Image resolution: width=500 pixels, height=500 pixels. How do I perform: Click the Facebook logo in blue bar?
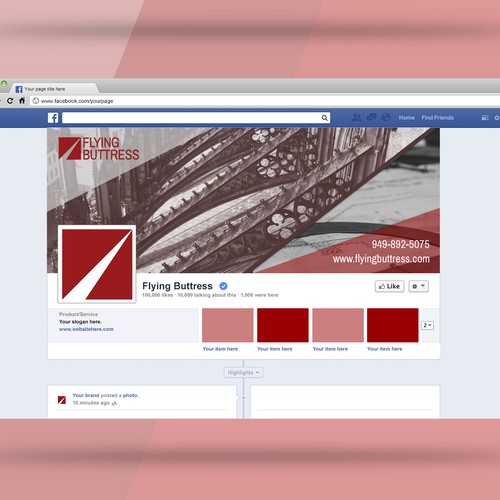pyautogui.click(x=53, y=118)
